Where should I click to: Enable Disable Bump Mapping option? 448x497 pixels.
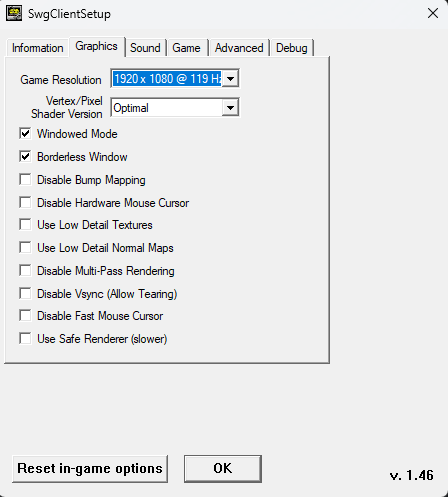[25, 180]
